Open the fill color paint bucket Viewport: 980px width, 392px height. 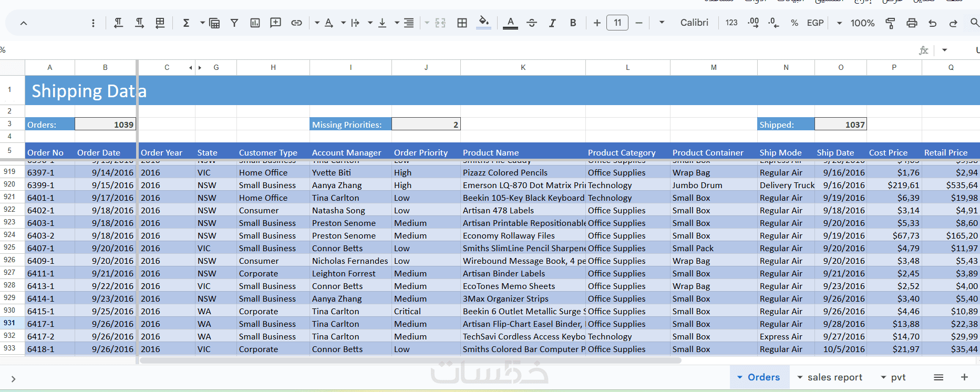(483, 22)
